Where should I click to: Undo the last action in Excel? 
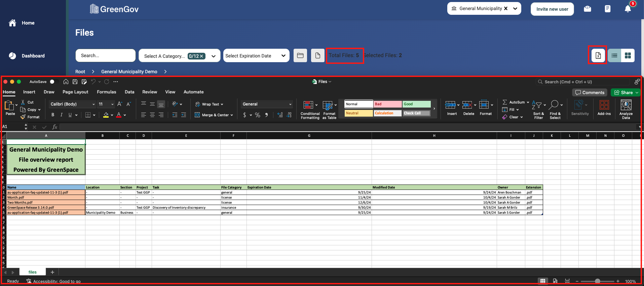click(93, 82)
